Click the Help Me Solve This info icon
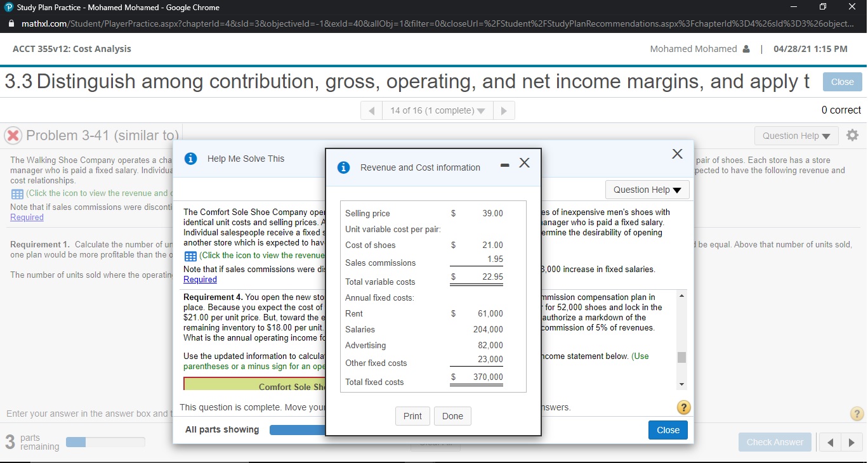868x463 pixels. click(x=191, y=159)
